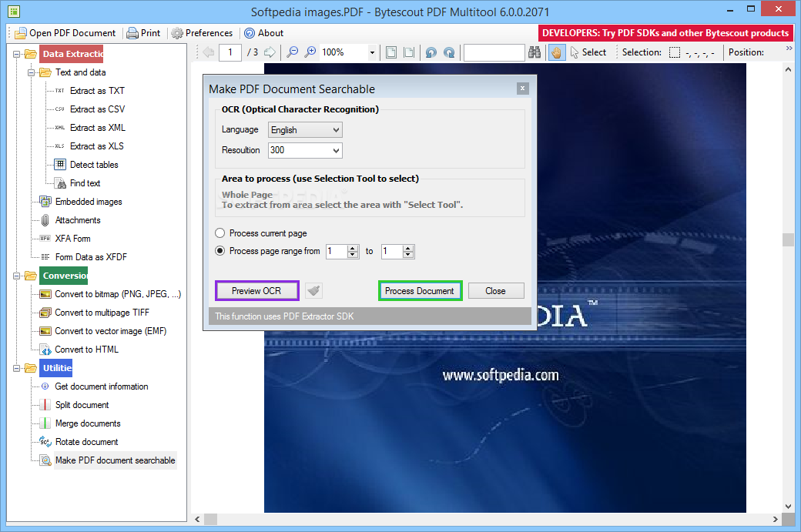
Task: Click vertical scrollbar down arrow
Action: 788,507
